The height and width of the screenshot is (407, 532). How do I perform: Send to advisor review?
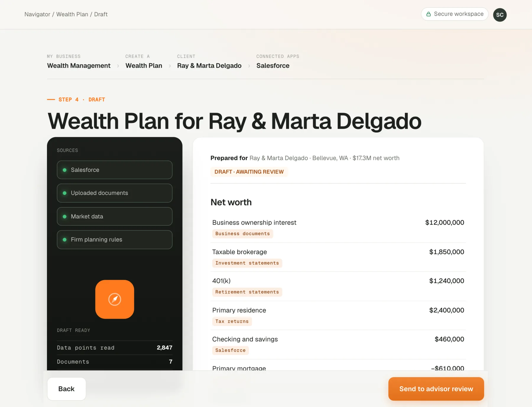coord(436,389)
